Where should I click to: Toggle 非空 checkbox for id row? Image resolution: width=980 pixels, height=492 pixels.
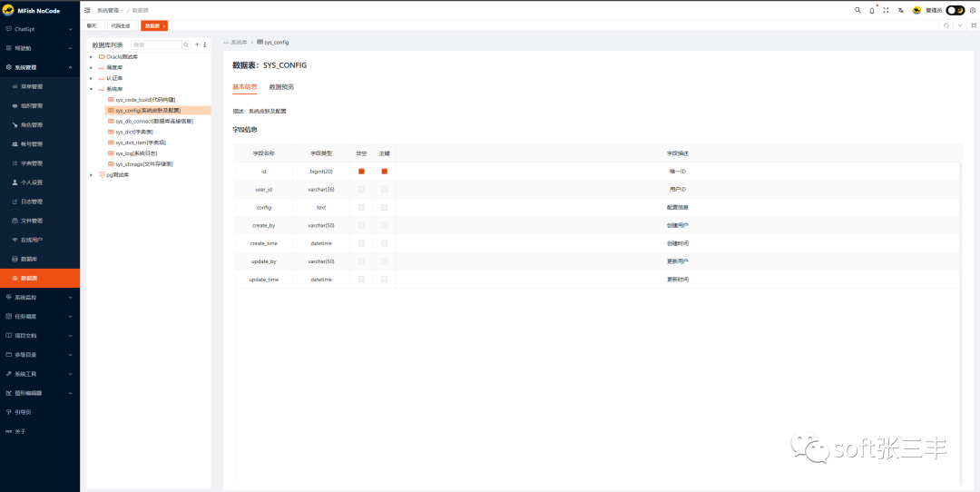361,171
